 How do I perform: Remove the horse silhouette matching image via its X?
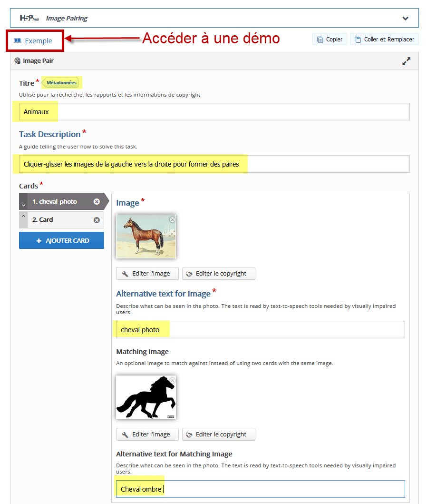click(x=172, y=380)
